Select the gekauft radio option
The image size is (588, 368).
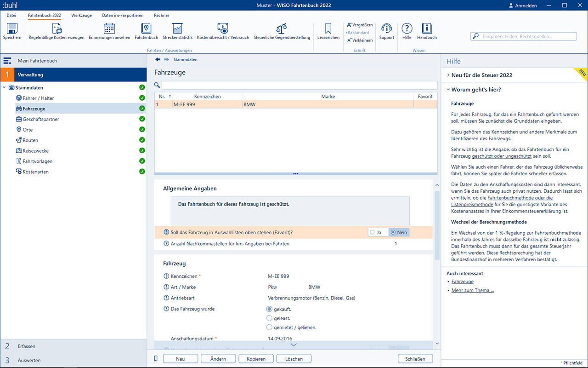tap(269, 309)
